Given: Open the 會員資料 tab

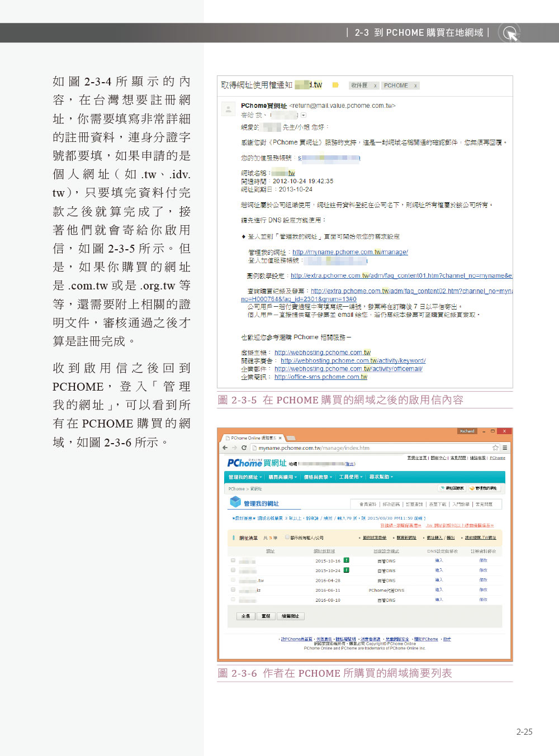Looking at the screenshot, I should coord(368,504).
